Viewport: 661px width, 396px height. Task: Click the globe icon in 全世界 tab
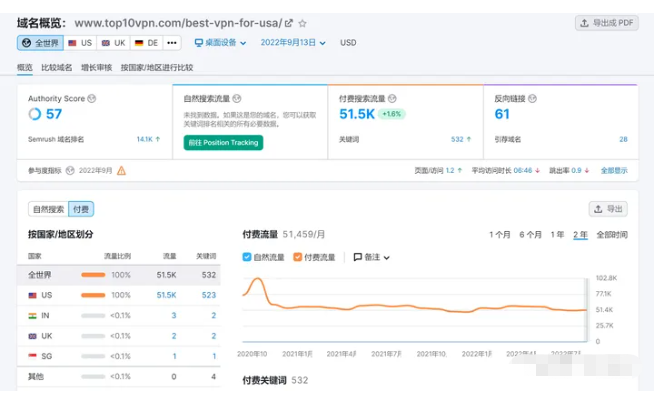pyautogui.click(x=27, y=43)
